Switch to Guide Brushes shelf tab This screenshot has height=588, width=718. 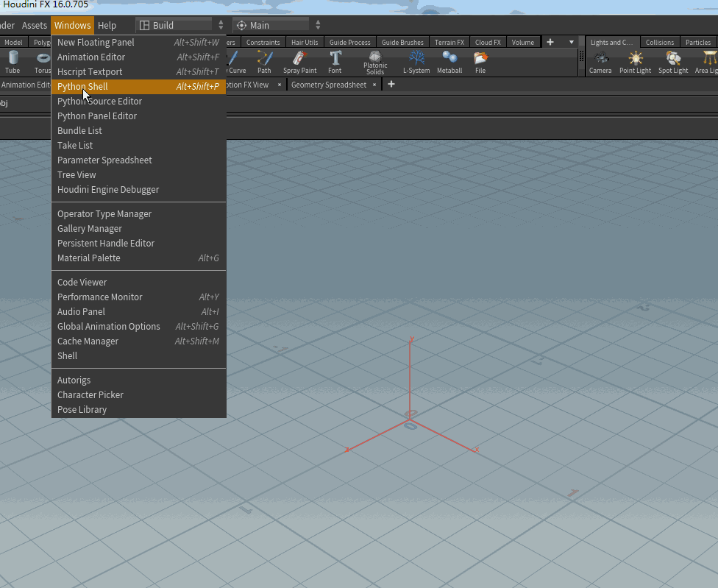[402, 42]
